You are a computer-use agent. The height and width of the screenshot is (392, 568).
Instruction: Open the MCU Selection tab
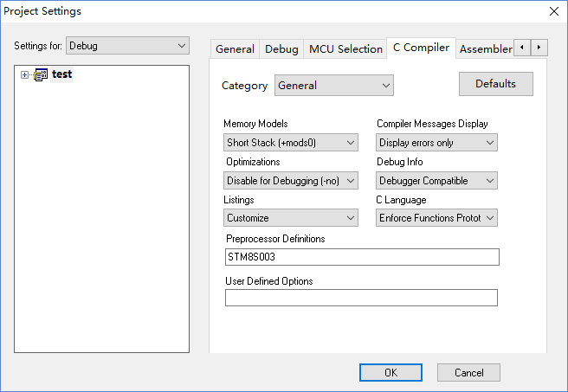[x=345, y=49]
